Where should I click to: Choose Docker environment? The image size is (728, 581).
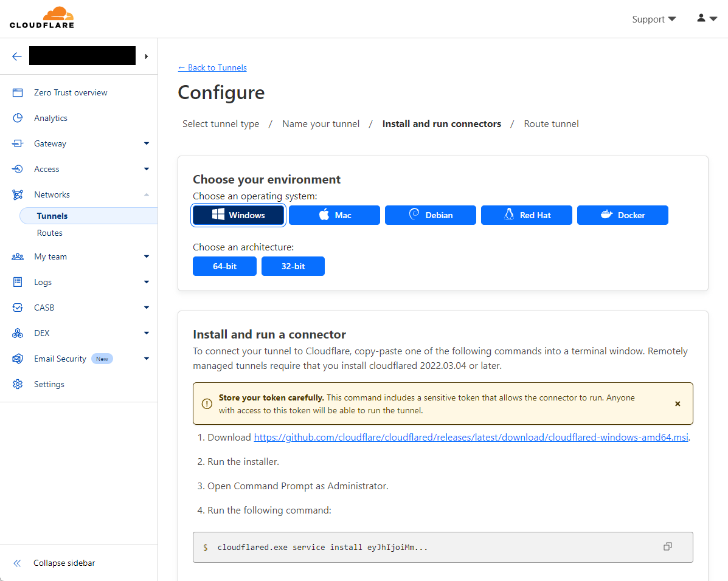(623, 215)
